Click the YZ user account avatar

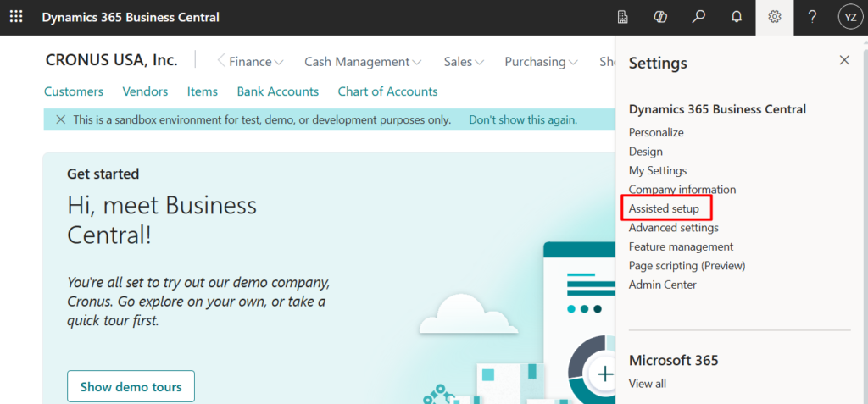click(x=850, y=17)
